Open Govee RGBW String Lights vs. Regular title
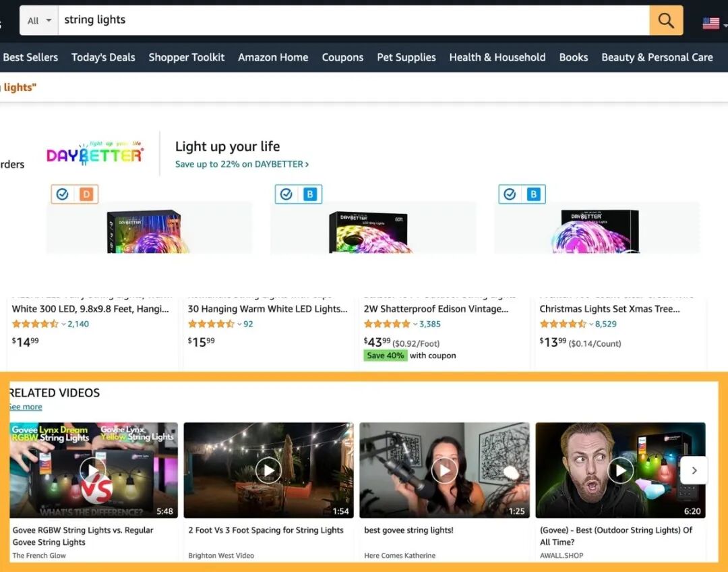This screenshot has width=728, height=572. pos(83,536)
